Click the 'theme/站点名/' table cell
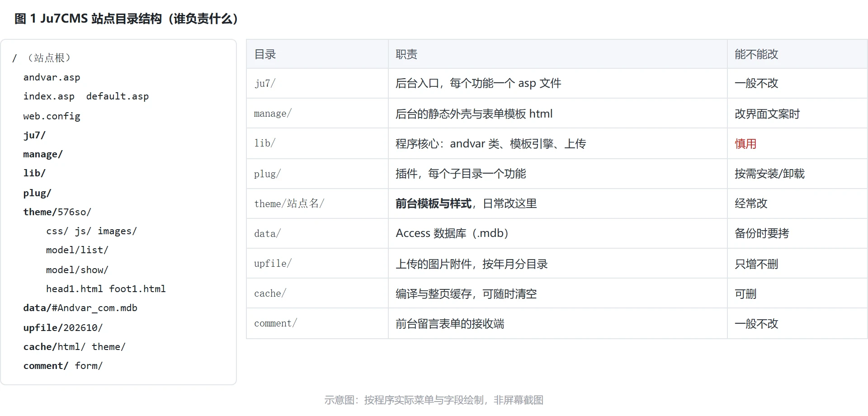The image size is (868, 416). [x=317, y=203]
